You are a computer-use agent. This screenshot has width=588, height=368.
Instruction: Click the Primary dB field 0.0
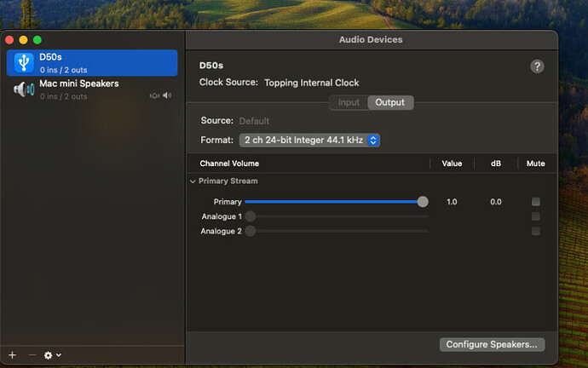tap(496, 202)
